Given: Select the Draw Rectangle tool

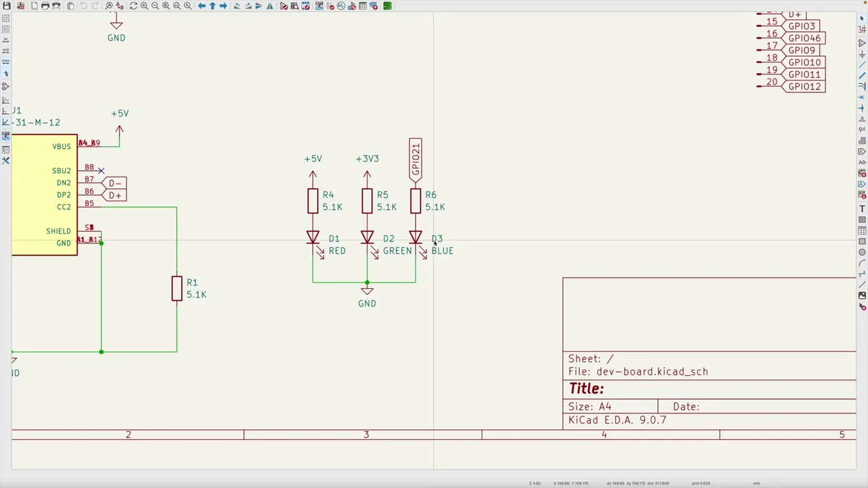Looking at the screenshot, I should [862, 241].
